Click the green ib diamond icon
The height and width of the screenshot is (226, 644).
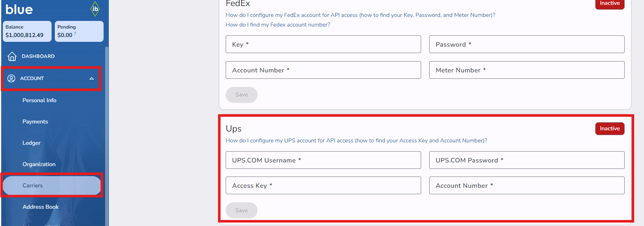95,9
